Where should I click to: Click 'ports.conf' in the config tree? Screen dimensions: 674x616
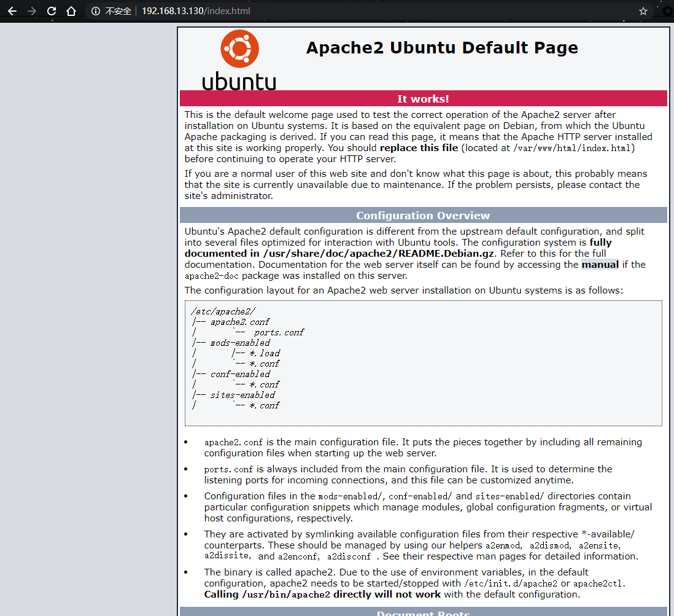[279, 332]
